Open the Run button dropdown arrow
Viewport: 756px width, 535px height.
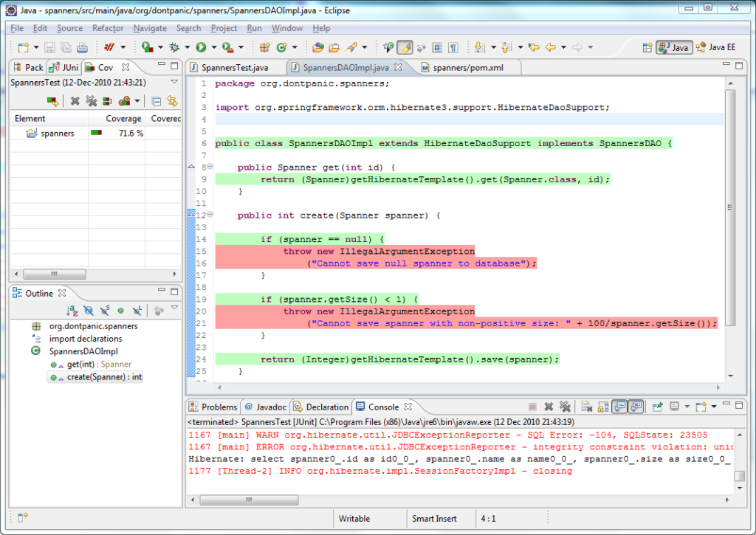pos(213,47)
